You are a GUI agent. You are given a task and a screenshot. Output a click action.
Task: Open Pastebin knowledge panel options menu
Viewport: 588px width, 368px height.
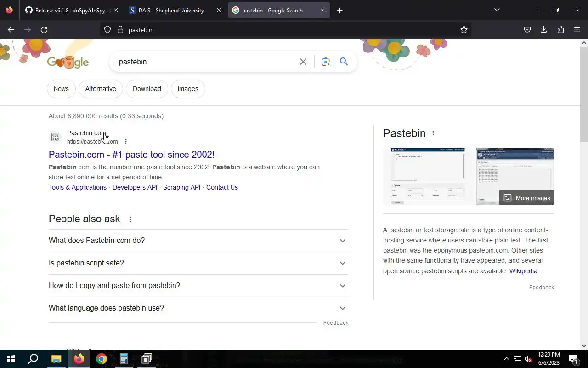coord(433,133)
